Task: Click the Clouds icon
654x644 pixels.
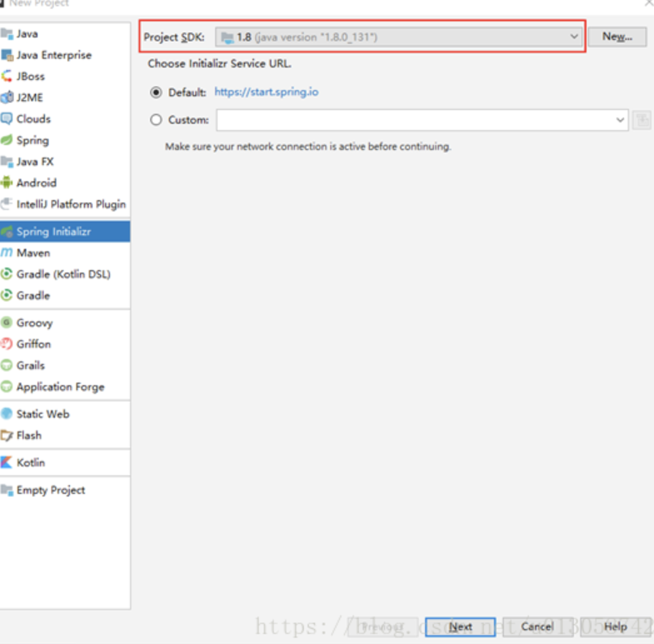Action: click(6, 119)
